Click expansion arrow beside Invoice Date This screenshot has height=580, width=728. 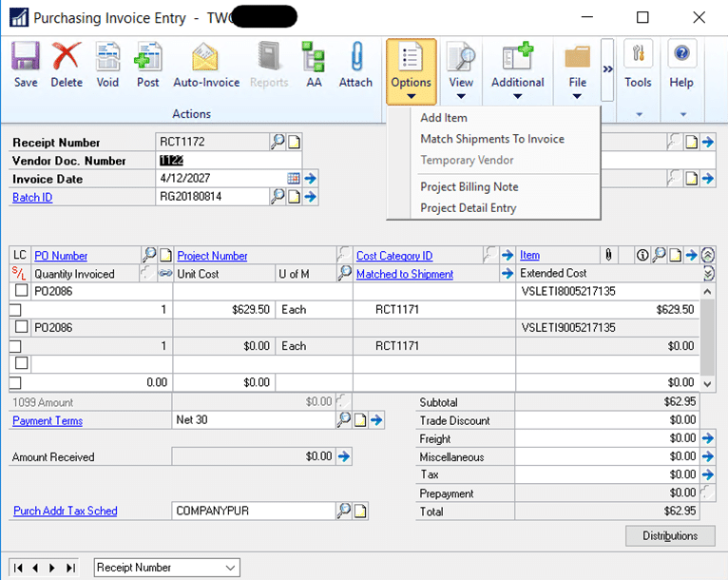[x=310, y=179]
